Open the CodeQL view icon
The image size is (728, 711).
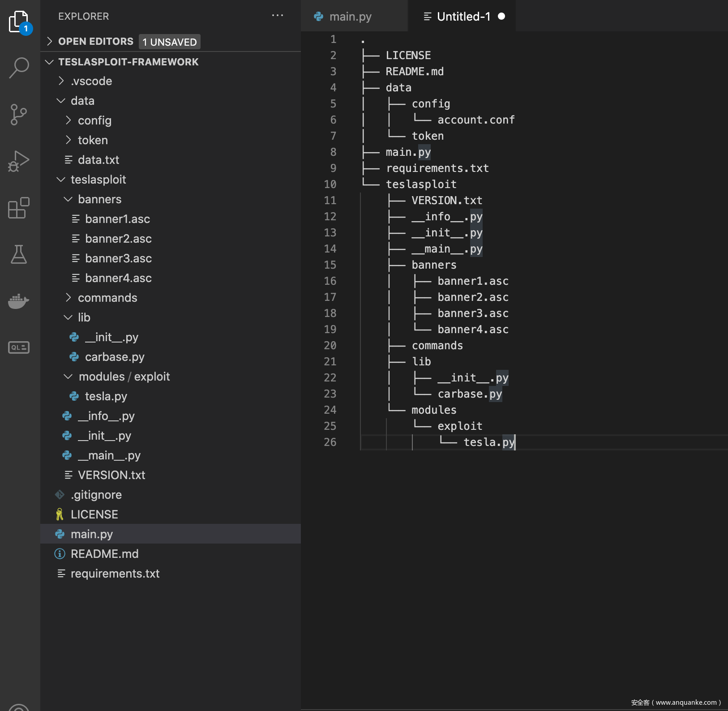pyautogui.click(x=19, y=347)
